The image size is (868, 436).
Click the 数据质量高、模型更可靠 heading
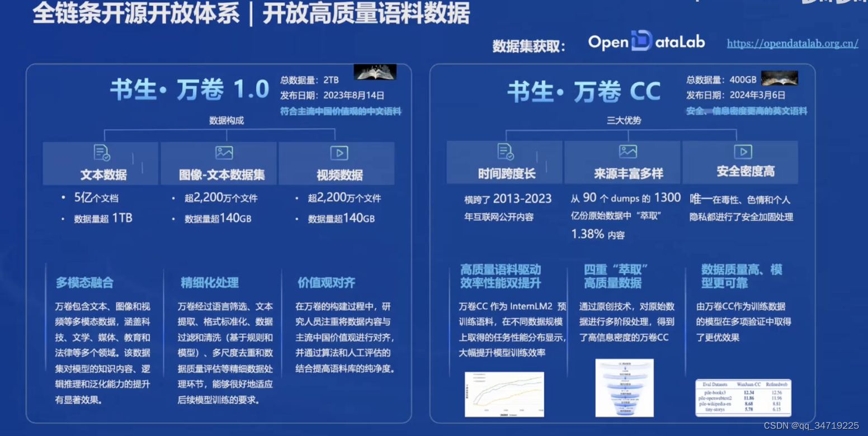tap(742, 277)
